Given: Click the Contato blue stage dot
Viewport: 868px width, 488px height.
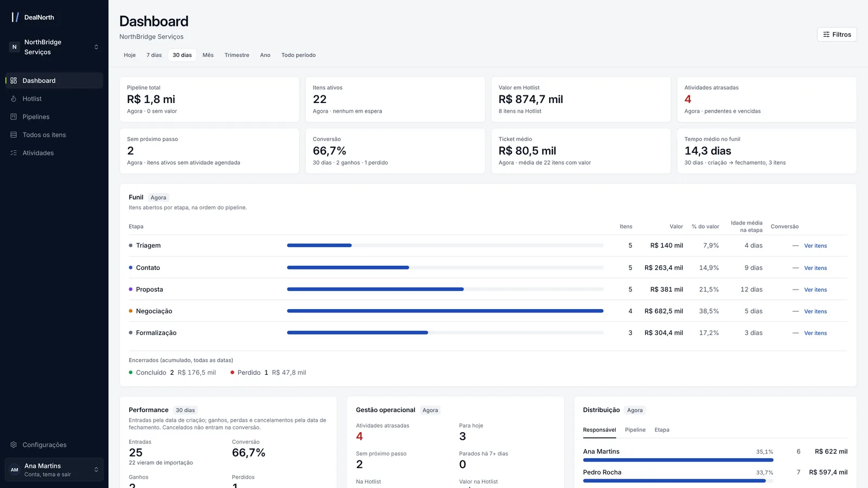Looking at the screenshot, I should [x=131, y=267].
